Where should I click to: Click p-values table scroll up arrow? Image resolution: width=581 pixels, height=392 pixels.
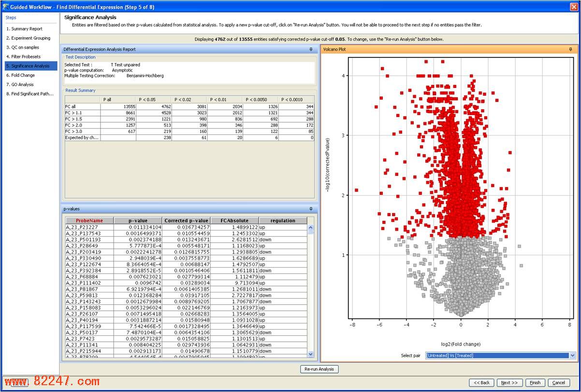pos(311,228)
